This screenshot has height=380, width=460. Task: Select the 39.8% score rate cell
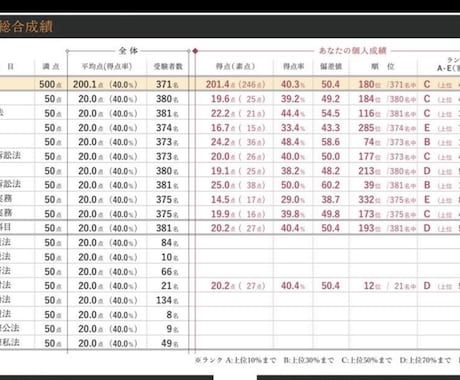pos(293,214)
